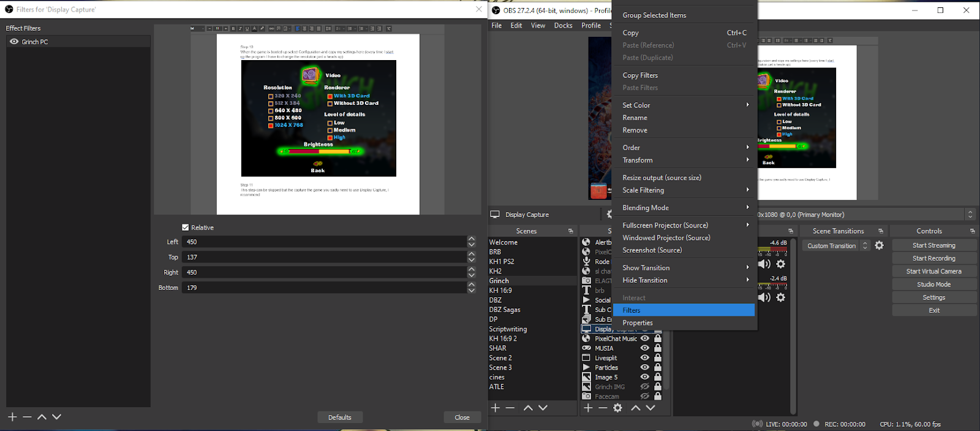The height and width of the screenshot is (431, 980).
Task: Show the Grinch IMG source
Action: click(x=645, y=387)
